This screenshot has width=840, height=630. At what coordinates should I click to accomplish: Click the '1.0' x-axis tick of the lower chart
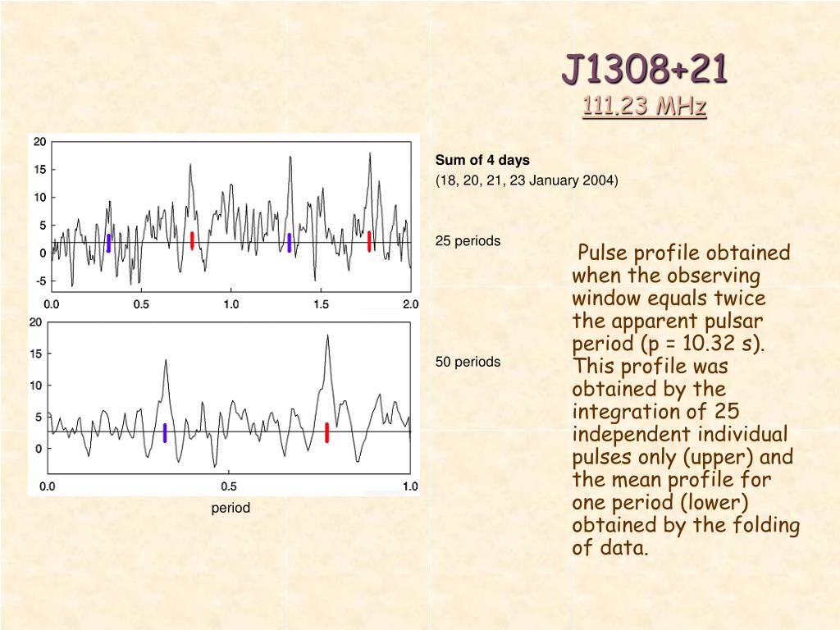tap(410, 486)
